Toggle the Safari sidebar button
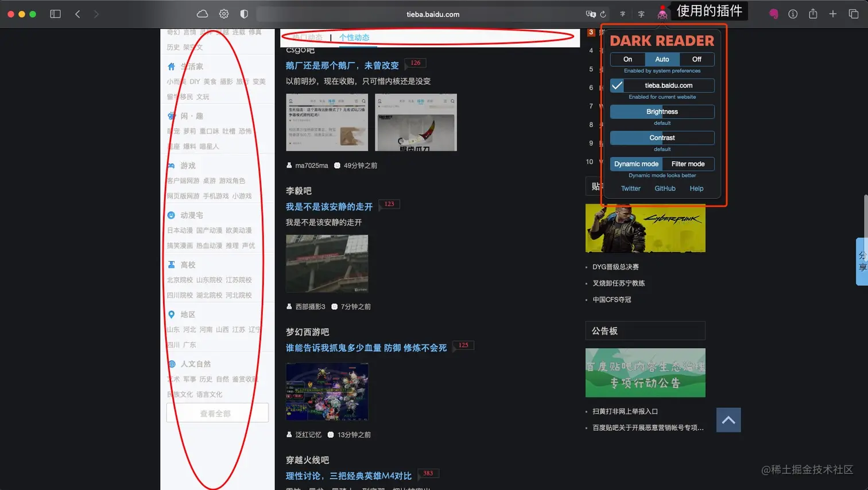The height and width of the screenshot is (490, 868). click(x=55, y=14)
